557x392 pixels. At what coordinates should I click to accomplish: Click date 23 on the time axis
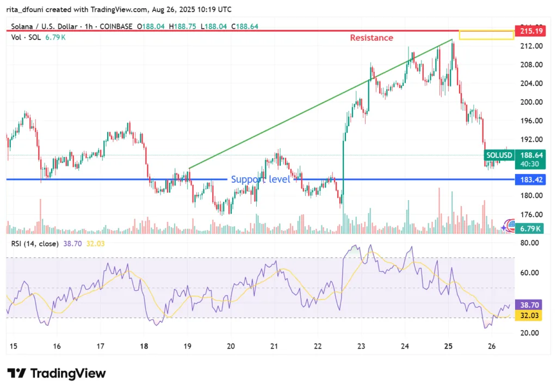click(x=361, y=346)
